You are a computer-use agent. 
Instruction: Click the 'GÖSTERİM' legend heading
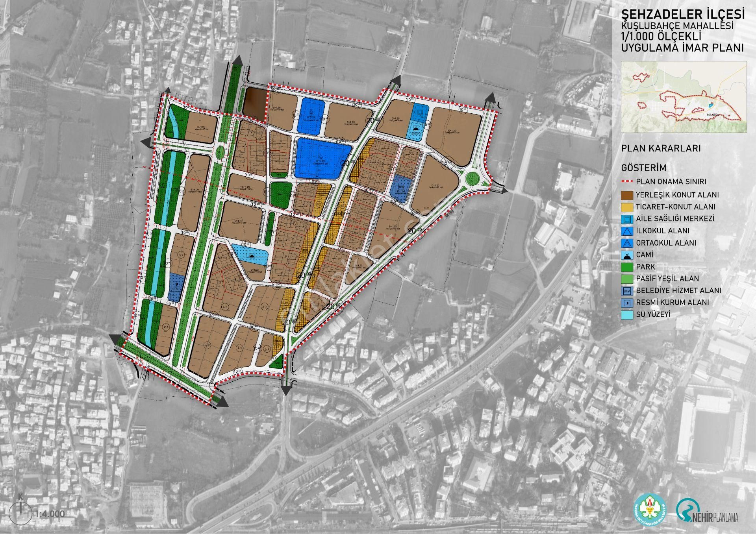pos(644,168)
